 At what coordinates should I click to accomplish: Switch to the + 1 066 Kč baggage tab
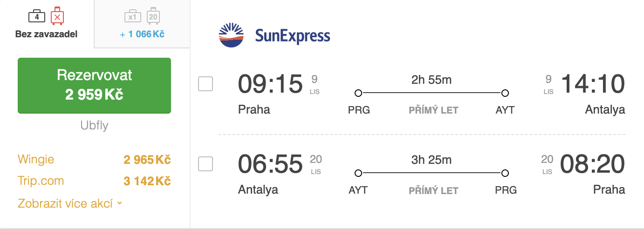pos(142,24)
